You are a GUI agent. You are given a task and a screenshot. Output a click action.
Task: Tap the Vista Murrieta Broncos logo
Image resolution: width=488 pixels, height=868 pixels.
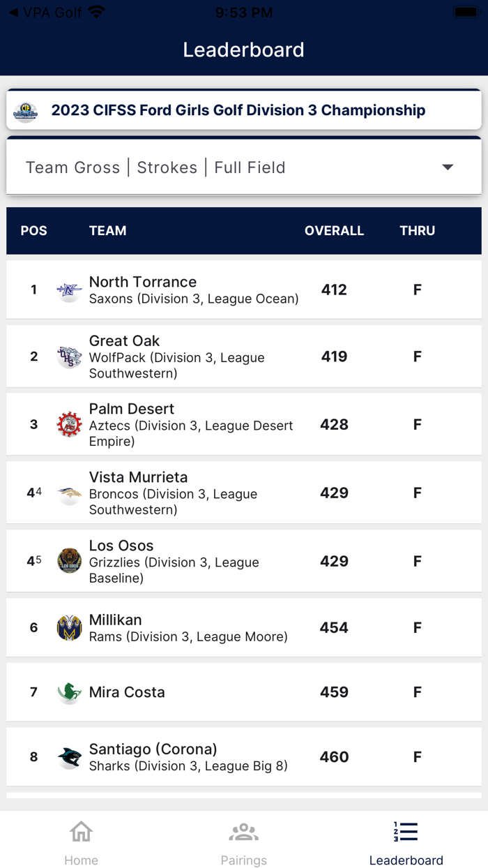point(69,493)
